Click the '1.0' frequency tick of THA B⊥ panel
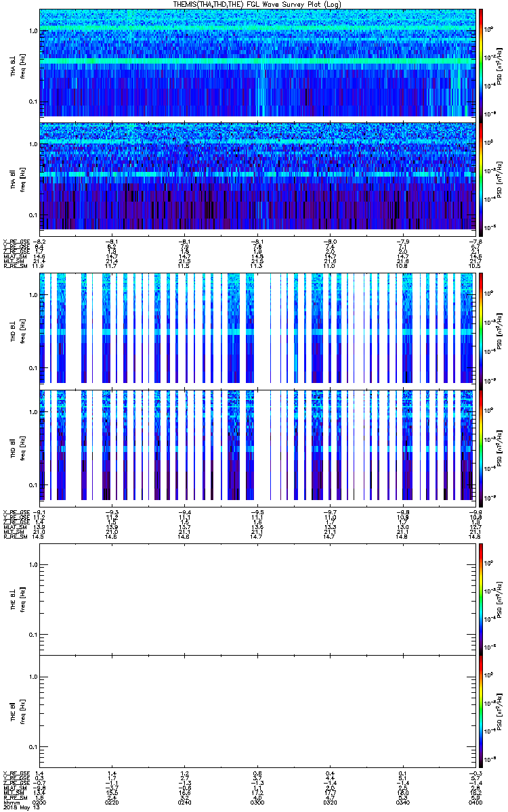Screen dimensions: 508x812 [x=33, y=31]
